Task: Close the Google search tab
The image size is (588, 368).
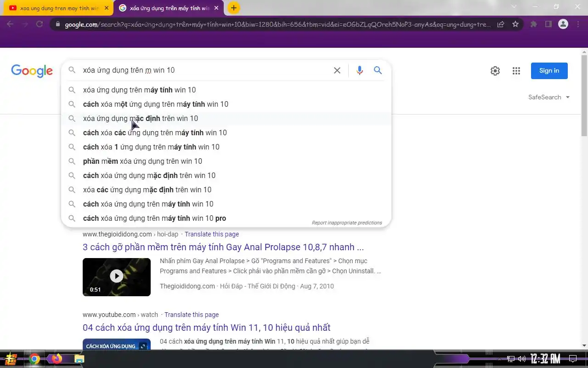Action: (216, 8)
